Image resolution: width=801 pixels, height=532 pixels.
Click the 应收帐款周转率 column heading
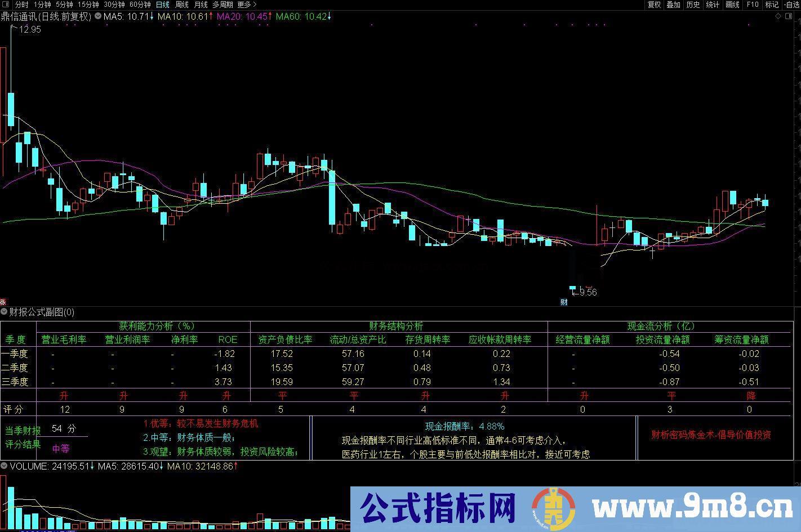pyautogui.click(x=500, y=339)
